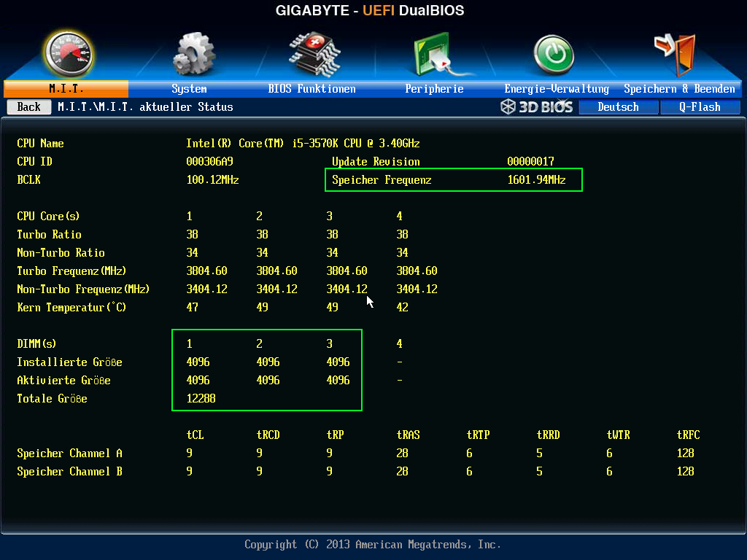Screen dimensions: 747x560
Task: Select the Speicher Frequenz label
Action: 382,179
